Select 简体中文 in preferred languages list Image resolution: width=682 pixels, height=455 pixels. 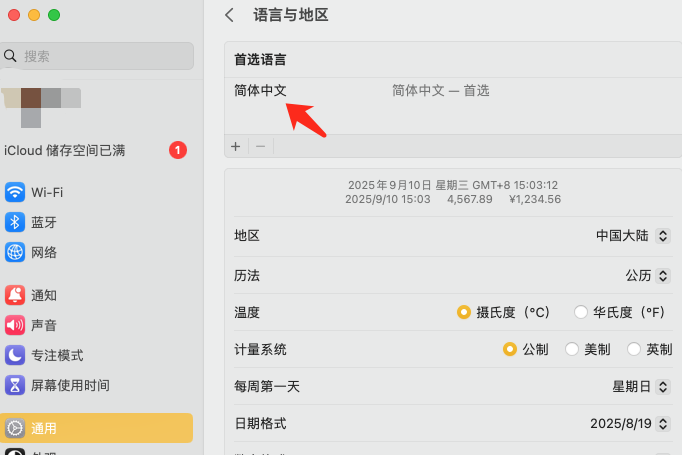coord(261,90)
